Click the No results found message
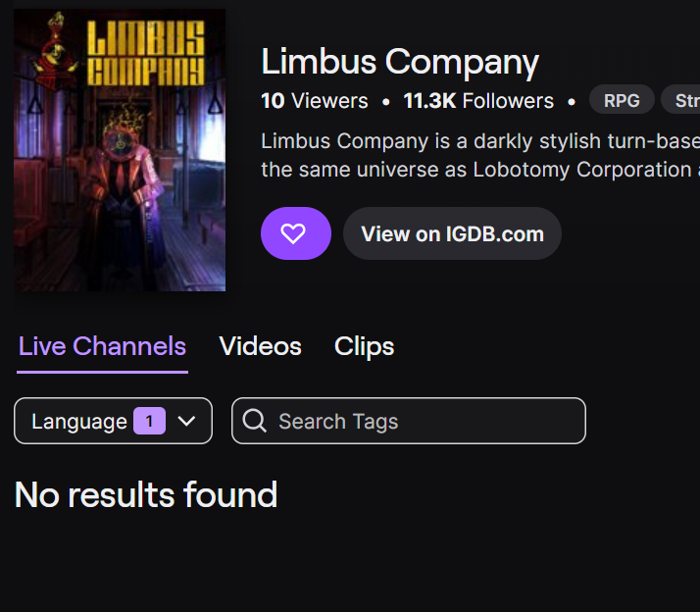This screenshot has width=700, height=612. pos(146,494)
